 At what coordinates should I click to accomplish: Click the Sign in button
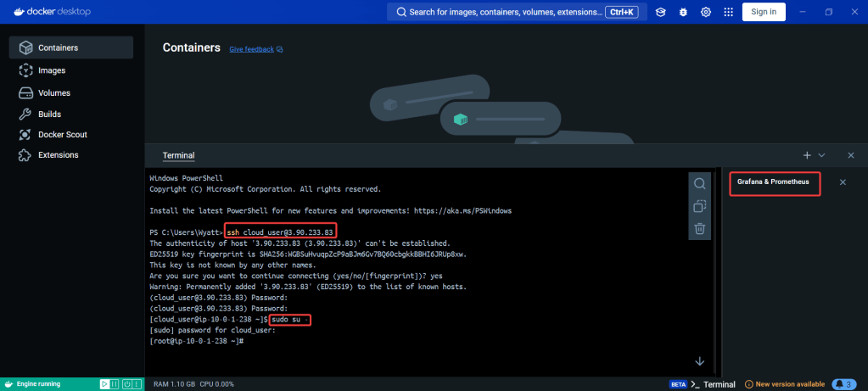763,12
